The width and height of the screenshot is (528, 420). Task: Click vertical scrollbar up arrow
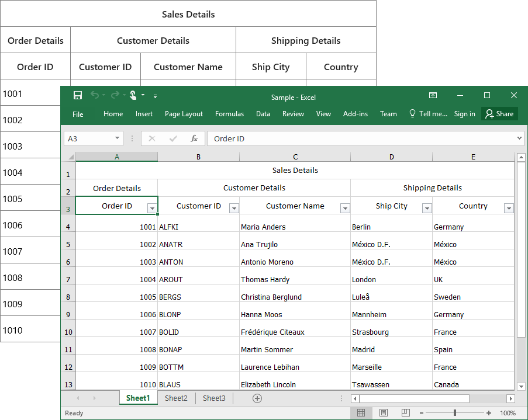[521, 157]
